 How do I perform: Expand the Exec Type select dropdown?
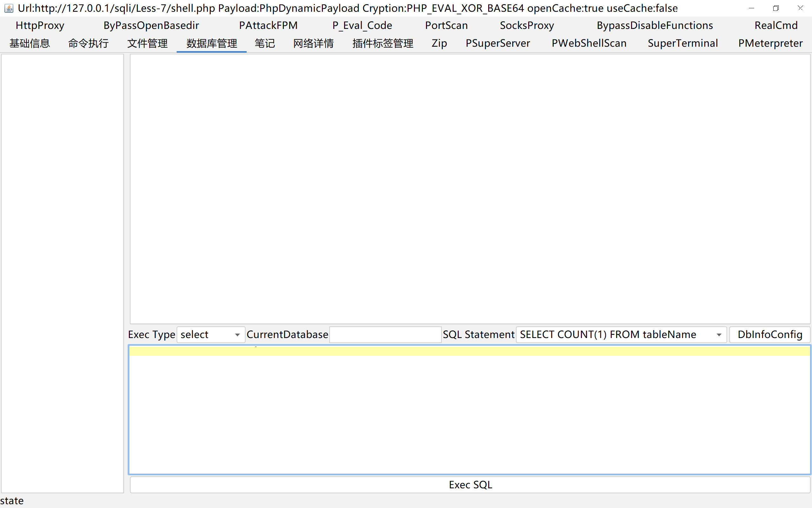pos(211,335)
